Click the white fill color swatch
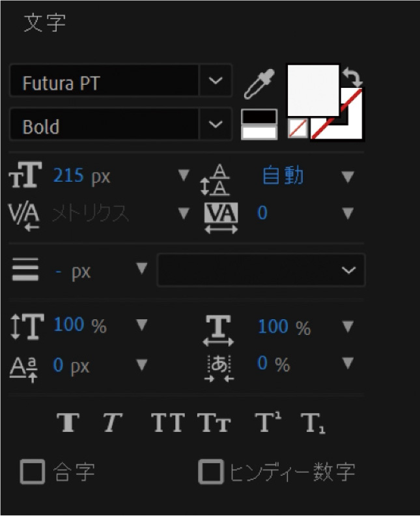 click(313, 89)
